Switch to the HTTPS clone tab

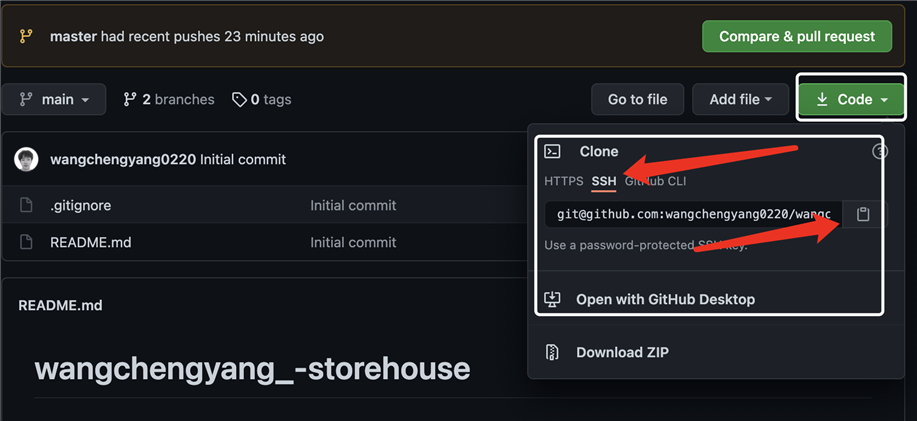tap(564, 181)
